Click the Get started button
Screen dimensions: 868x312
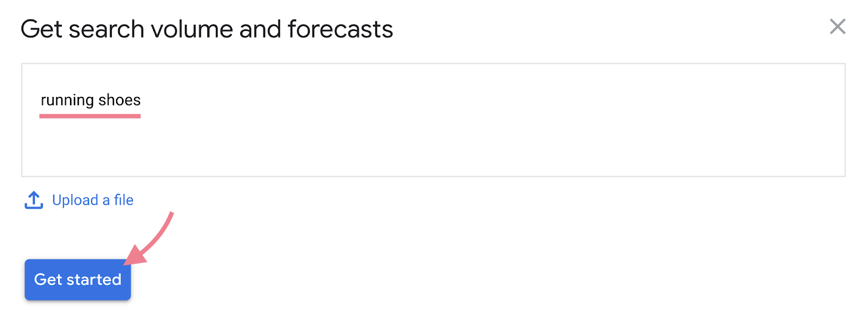tap(78, 279)
